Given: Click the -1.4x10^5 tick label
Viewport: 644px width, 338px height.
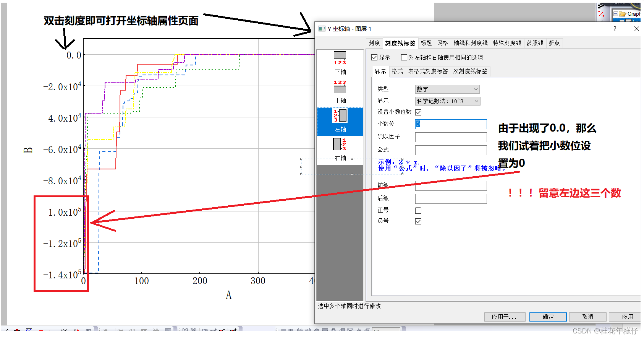Looking at the screenshot, I should coord(62,275).
